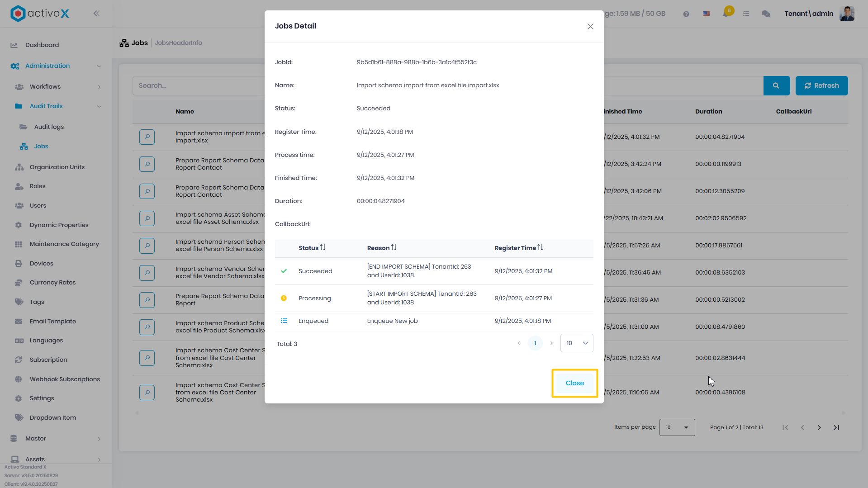
Task: Click the Succeeded status row in dialog
Action: click(434, 271)
